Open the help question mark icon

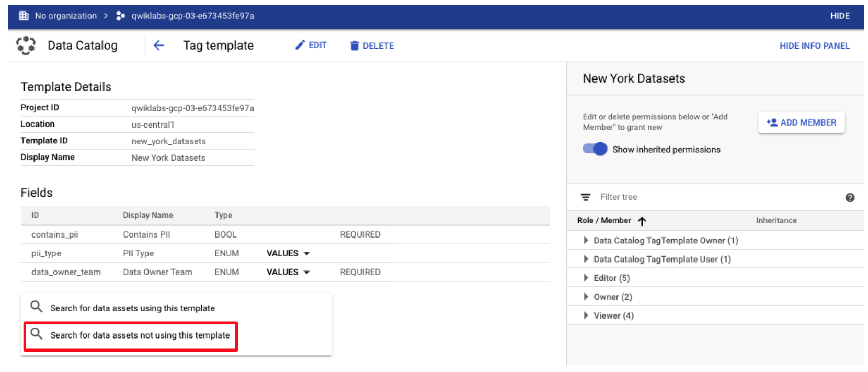[850, 198]
